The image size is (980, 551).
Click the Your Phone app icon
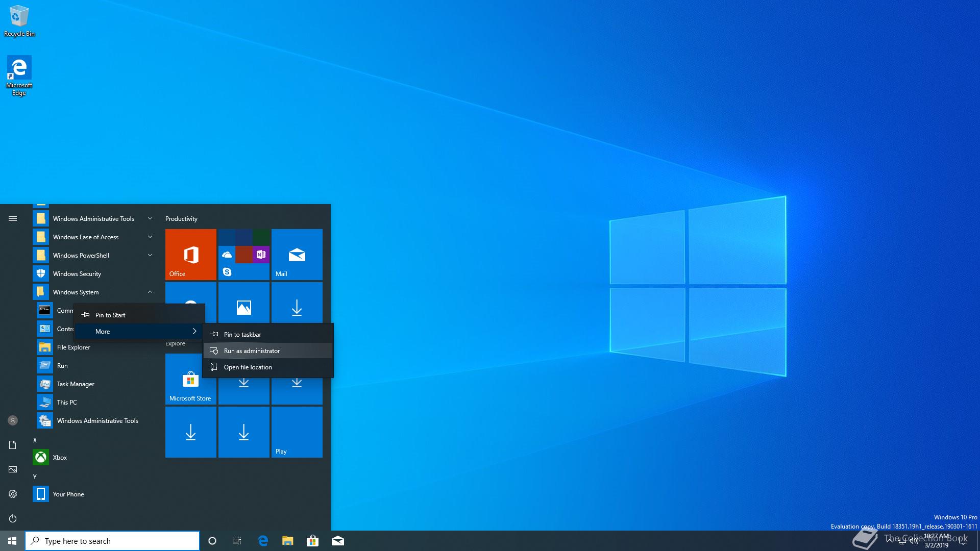[x=41, y=494]
